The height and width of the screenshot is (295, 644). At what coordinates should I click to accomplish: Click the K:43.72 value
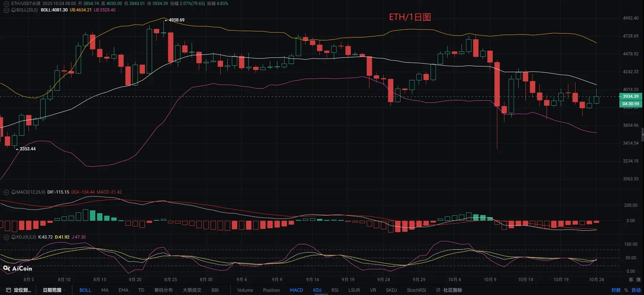tap(45, 237)
